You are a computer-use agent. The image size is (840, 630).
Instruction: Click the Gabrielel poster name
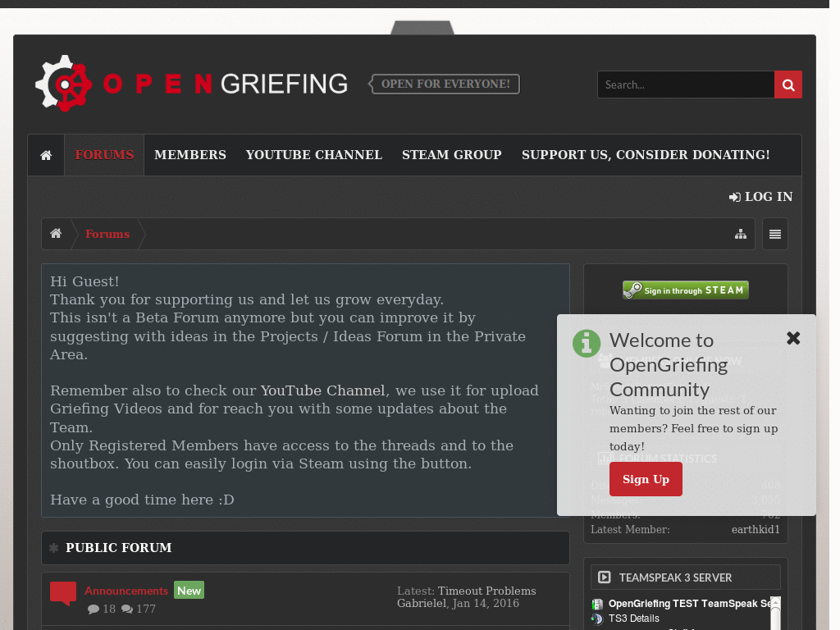pyautogui.click(x=422, y=604)
